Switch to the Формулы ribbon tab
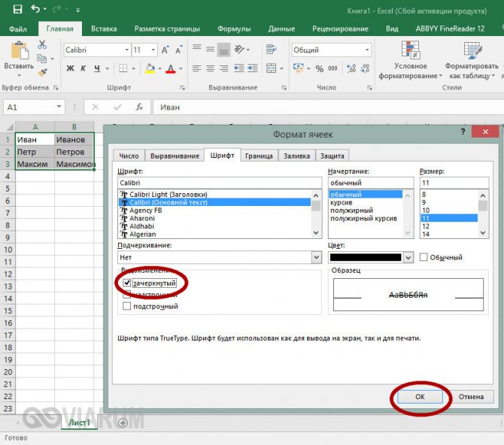This screenshot has height=445, width=504. (x=234, y=29)
